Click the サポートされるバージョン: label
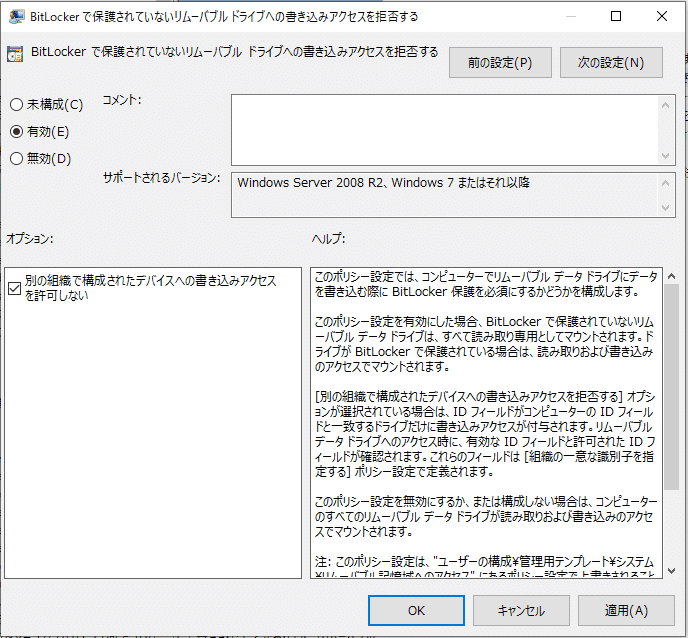688x638 pixels. 161,178
